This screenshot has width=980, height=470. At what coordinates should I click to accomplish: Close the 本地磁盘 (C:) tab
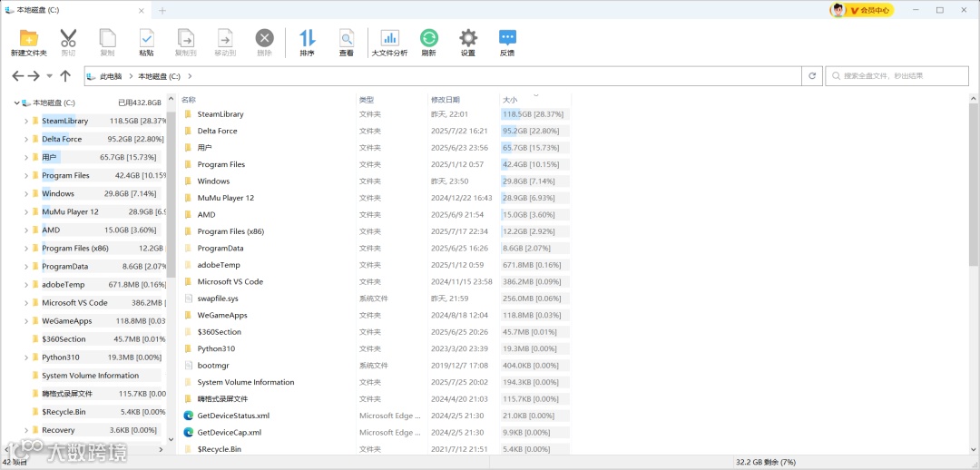(142, 11)
